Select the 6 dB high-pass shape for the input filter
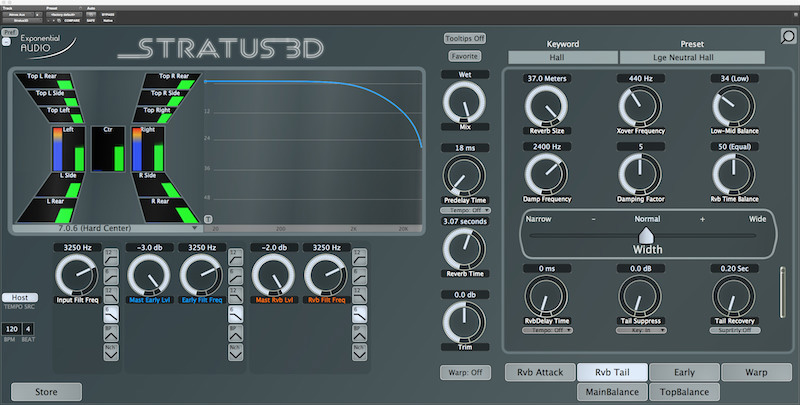The image size is (800, 405). (111, 275)
